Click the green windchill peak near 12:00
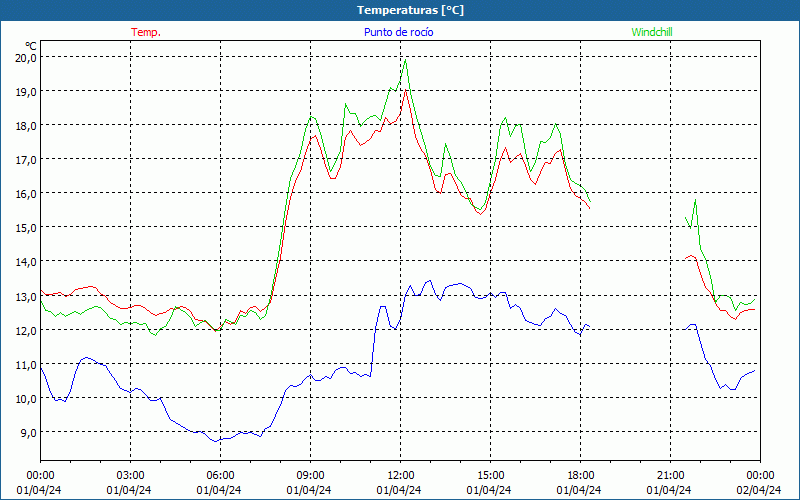This screenshot has width=800, height=500. pos(406,60)
